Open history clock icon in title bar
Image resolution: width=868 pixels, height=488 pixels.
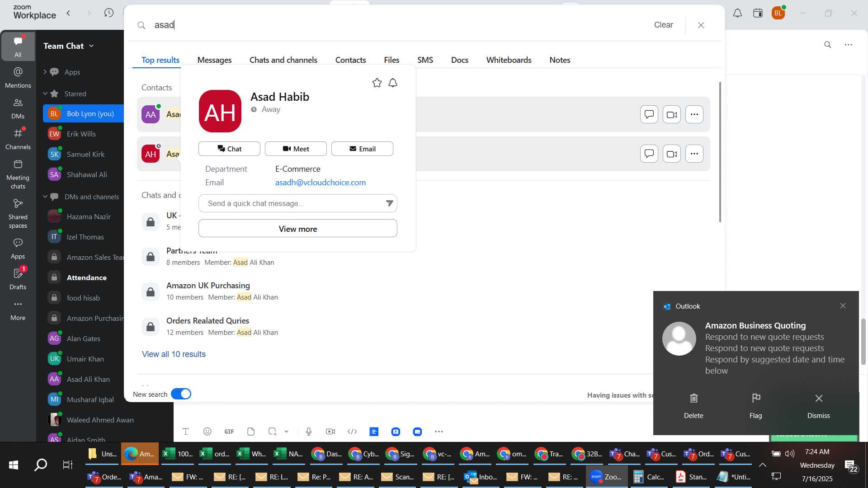108,13
